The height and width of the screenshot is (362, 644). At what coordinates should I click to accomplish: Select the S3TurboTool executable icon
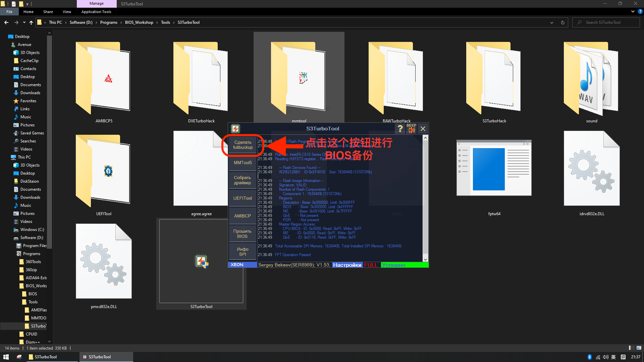[x=201, y=261]
